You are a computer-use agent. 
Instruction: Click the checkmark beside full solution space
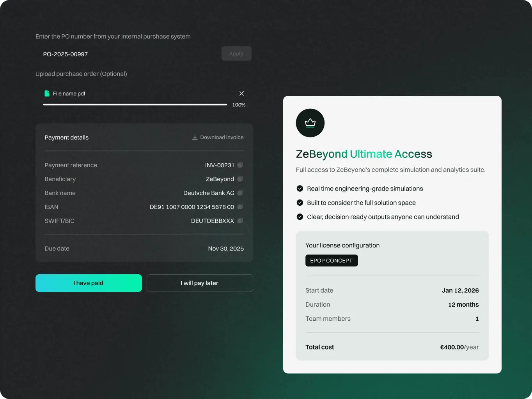(x=300, y=203)
